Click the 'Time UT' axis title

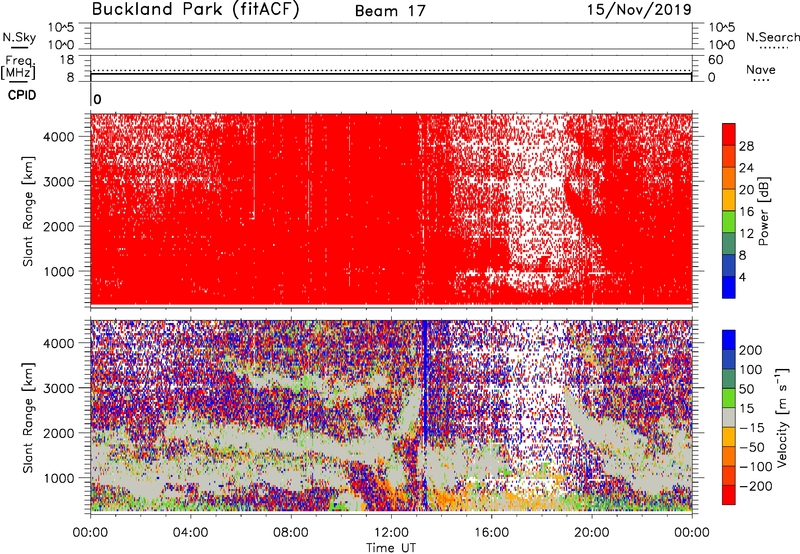pos(391,547)
